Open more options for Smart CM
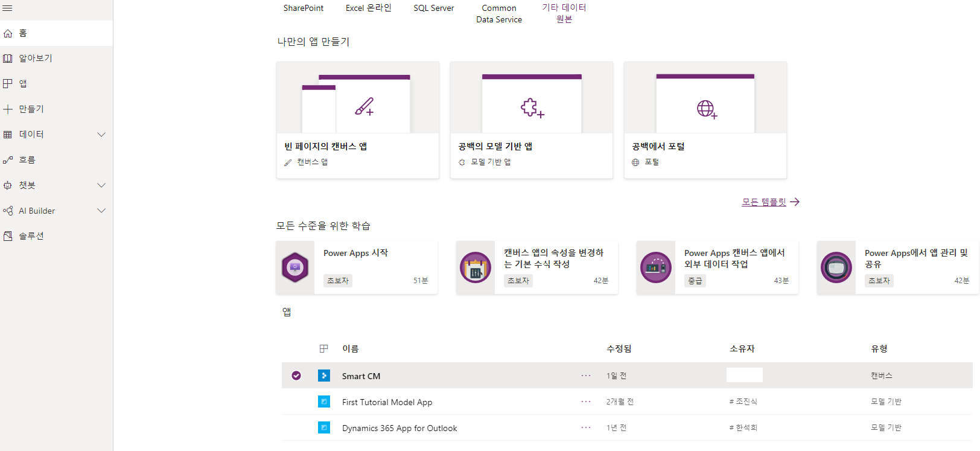 pyautogui.click(x=586, y=376)
